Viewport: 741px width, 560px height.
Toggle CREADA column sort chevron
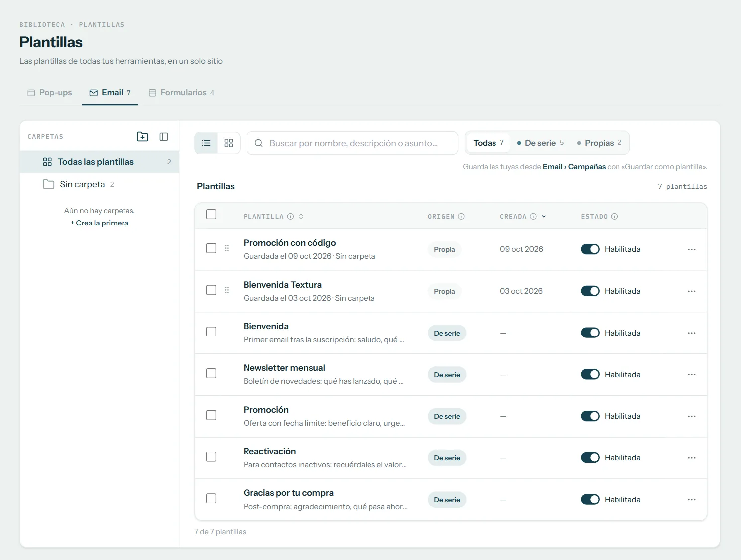[x=544, y=217]
